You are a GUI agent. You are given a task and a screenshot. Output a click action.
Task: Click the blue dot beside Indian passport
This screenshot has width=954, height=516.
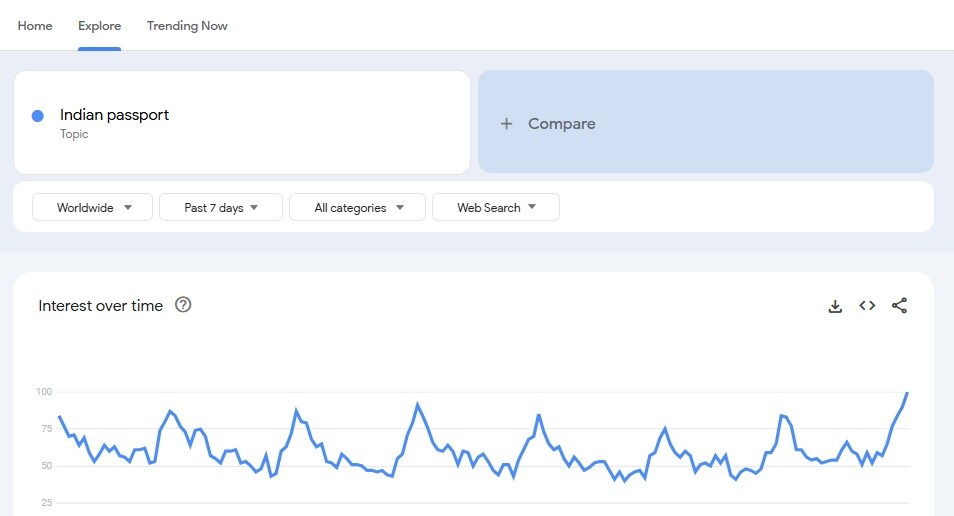point(38,116)
